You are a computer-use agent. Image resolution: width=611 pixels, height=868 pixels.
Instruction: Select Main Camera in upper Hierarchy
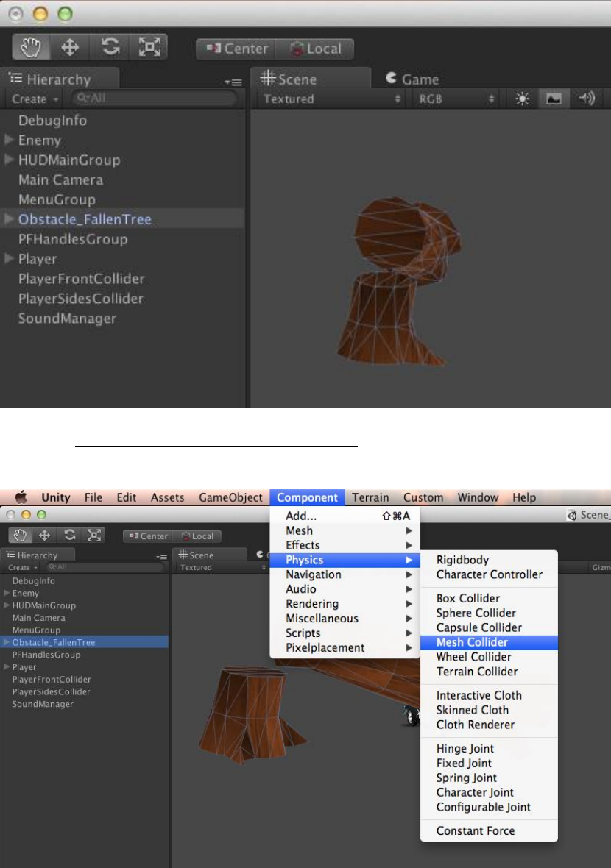point(122,179)
